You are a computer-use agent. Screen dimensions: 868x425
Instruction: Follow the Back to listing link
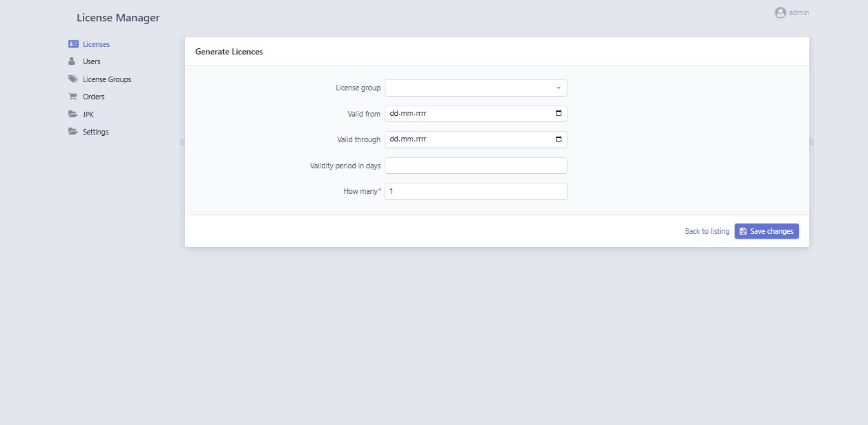point(706,231)
